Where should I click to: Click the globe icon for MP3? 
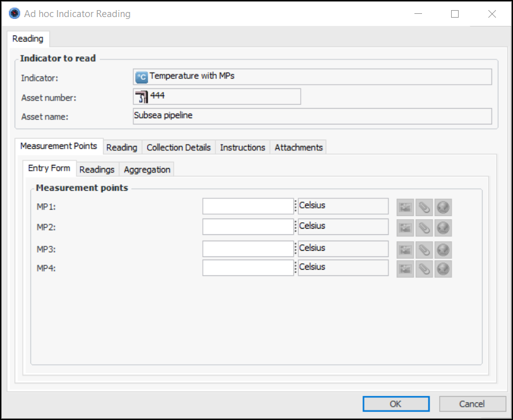click(443, 249)
